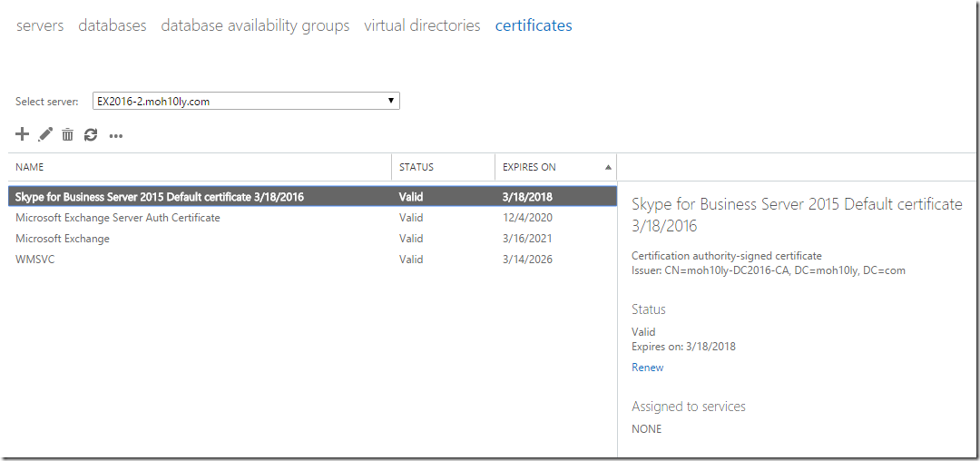Screen dimensions: 980x461
Task: Click the 3/18/2018 cell in selected row
Action: pyautogui.click(x=527, y=197)
